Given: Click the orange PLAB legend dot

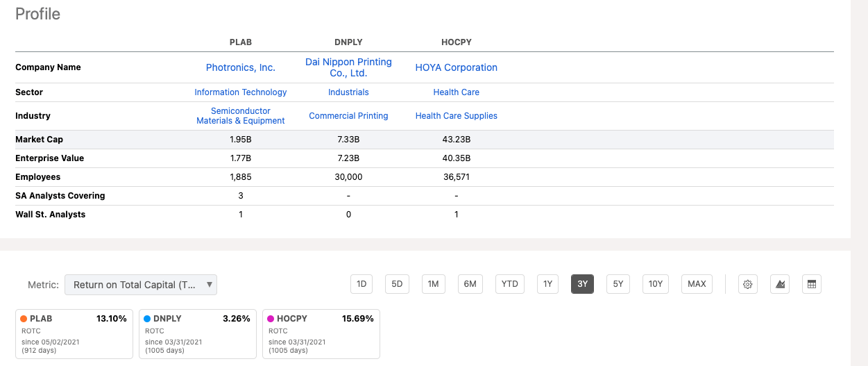Looking at the screenshot, I should pyautogui.click(x=24, y=319).
